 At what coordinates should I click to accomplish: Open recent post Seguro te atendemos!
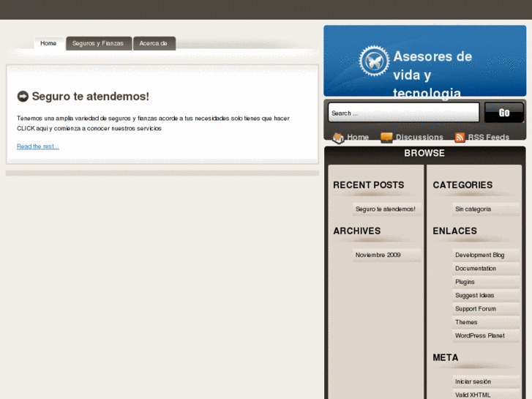386,209
